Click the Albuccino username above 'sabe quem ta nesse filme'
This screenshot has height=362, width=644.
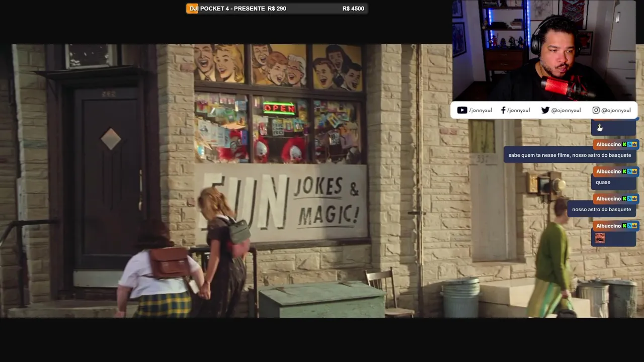click(x=609, y=144)
